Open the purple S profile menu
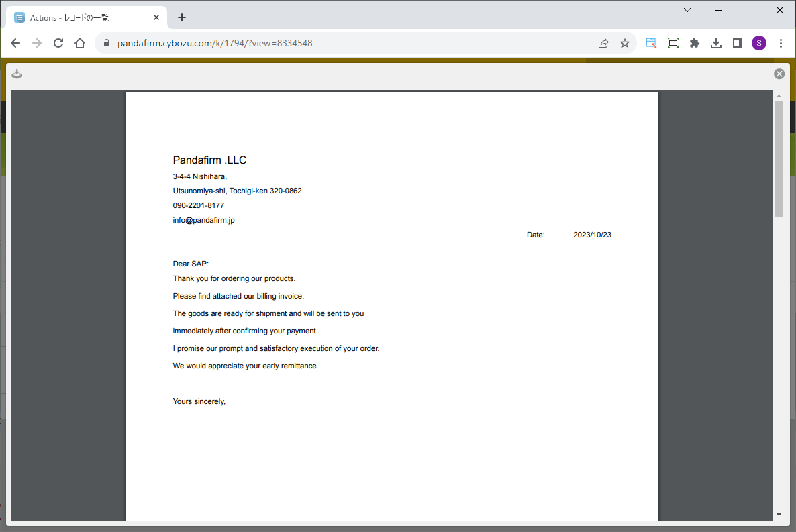The width and height of the screenshot is (796, 532). click(758, 43)
